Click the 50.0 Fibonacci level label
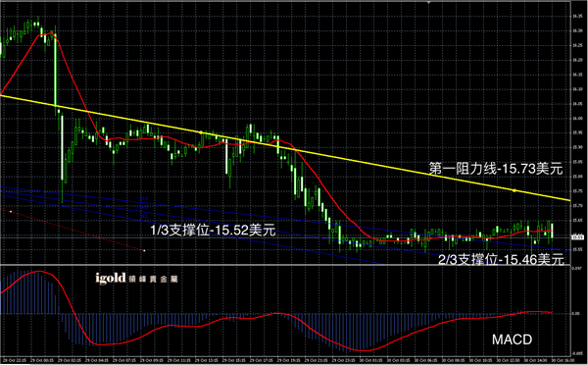The width and height of the screenshot is (588, 365). point(144,207)
